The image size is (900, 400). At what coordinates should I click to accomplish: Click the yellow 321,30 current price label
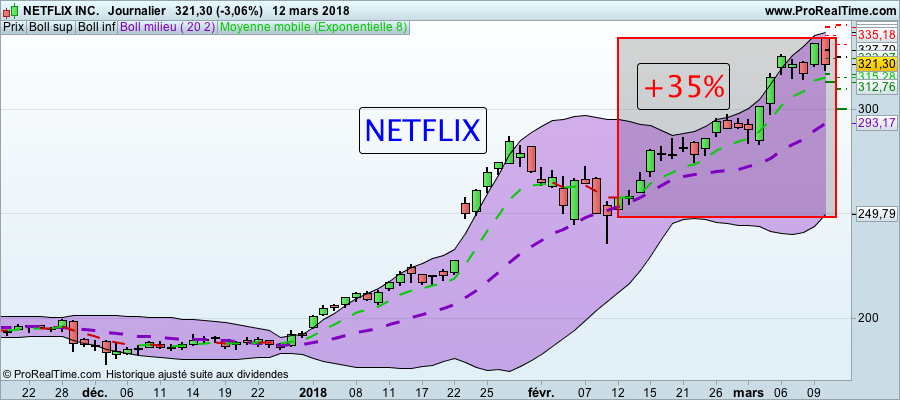[876, 63]
